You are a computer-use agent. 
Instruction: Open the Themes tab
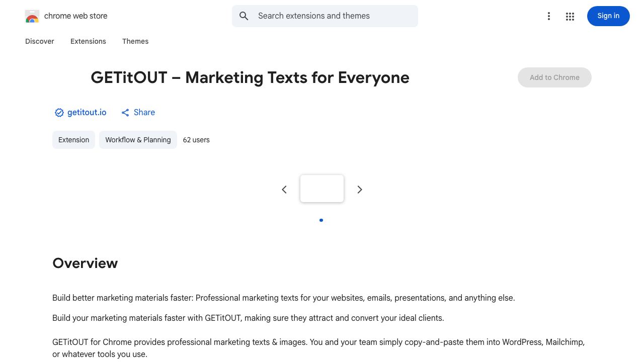pyautogui.click(x=135, y=41)
